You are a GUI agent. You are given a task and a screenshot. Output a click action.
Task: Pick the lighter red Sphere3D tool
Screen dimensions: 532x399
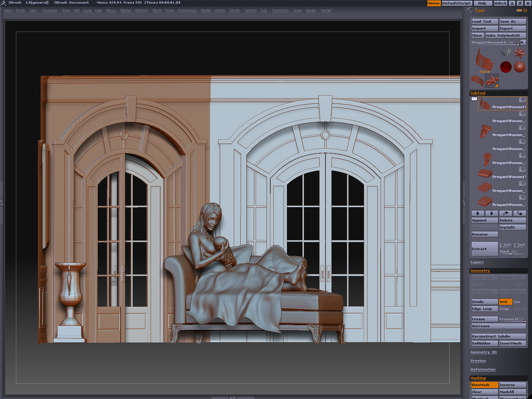520,67
